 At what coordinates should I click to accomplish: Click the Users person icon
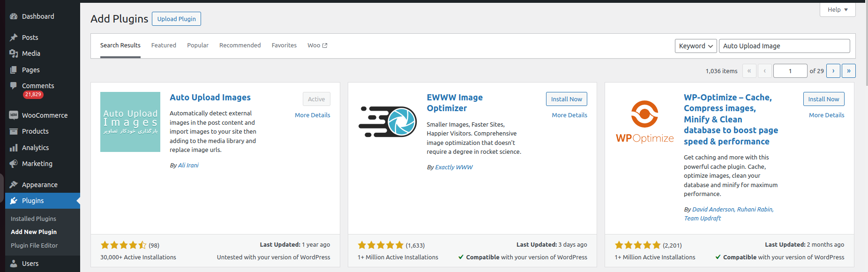[14, 264]
